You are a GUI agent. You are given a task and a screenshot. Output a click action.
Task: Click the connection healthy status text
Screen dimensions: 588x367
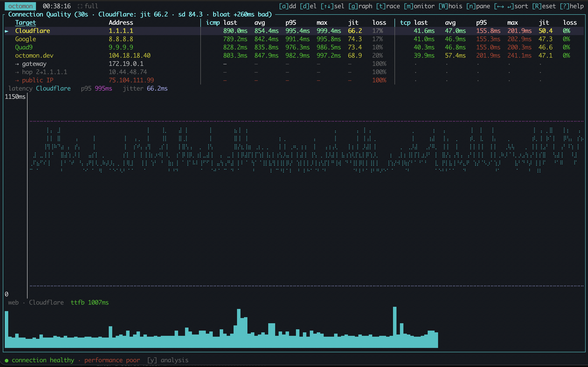click(43, 360)
